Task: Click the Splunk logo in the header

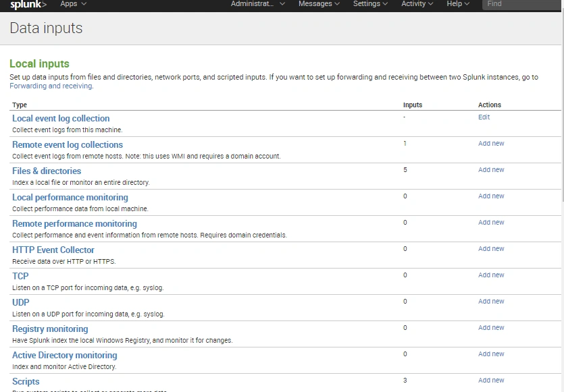Action: click(28, 4)
